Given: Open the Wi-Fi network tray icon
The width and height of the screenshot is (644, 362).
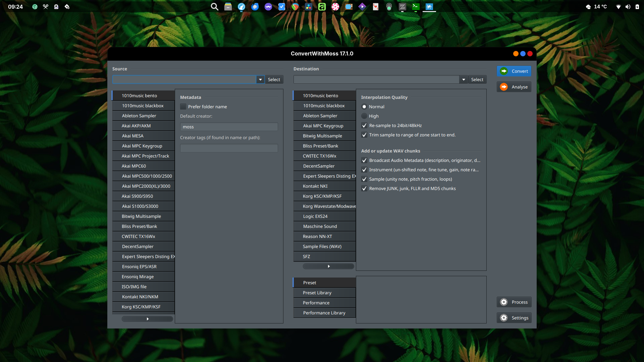Looking at the screenshot, I should 619,7.
